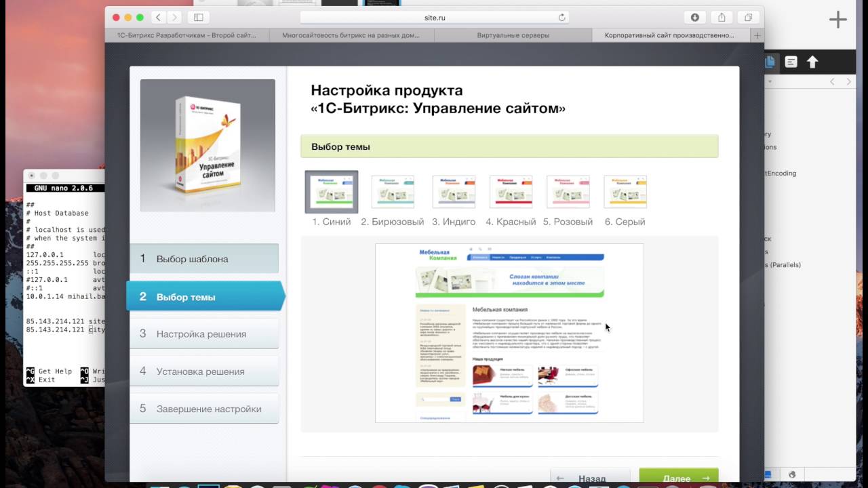Go forward with Safari's forward arrow
868x488 pixels.
tap(175, 18)
